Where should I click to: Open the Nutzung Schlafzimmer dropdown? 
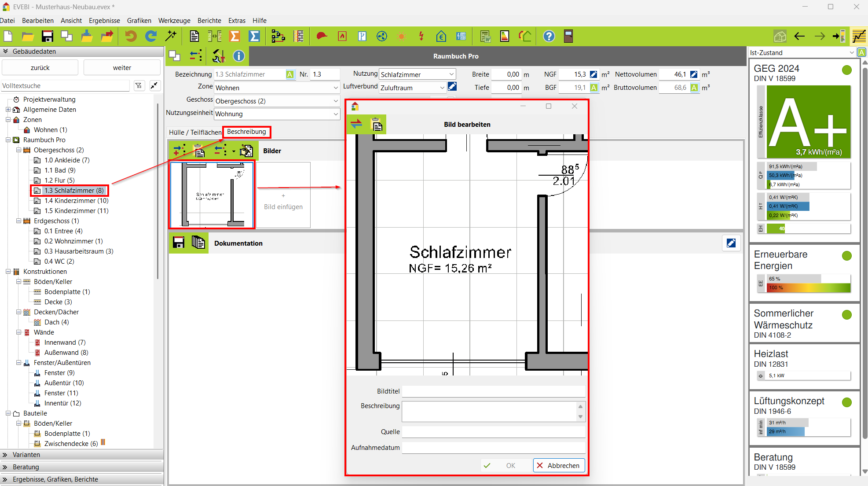tap(417, 74)
